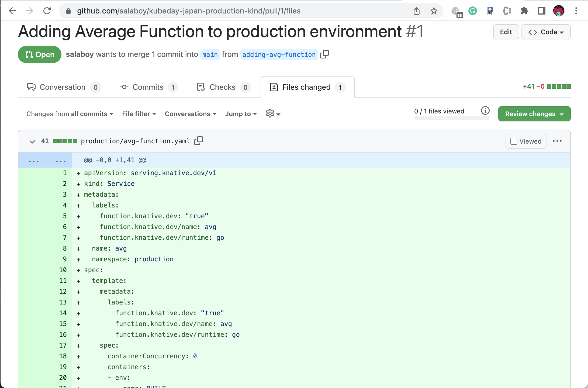Viewport: 588px width, 388px height.
Task: Collapse avg-function.yaml file diff
Action: click(x=32, y=141)
